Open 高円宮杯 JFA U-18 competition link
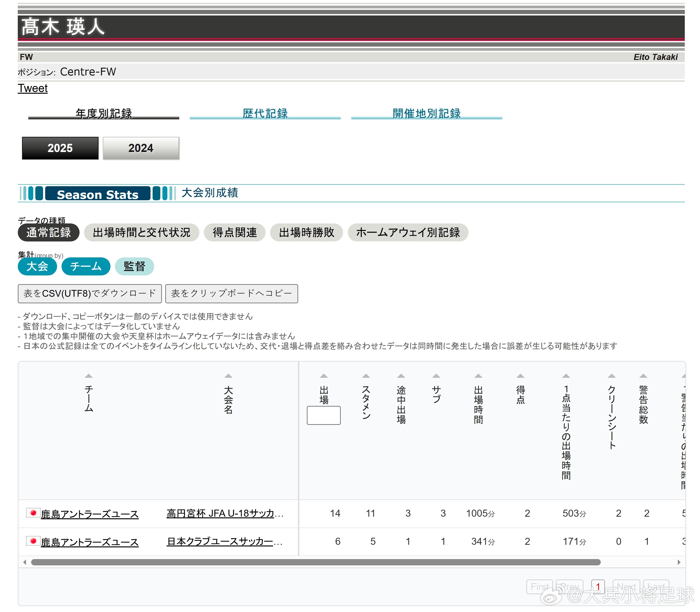 [x=225, y=513]
